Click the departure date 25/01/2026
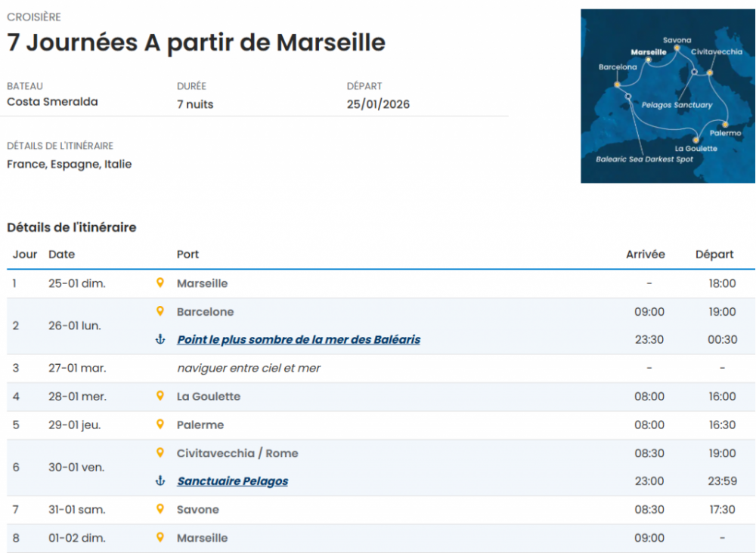Image resolution: width=756 pixels, height=553 pixels. coord(378,104)
